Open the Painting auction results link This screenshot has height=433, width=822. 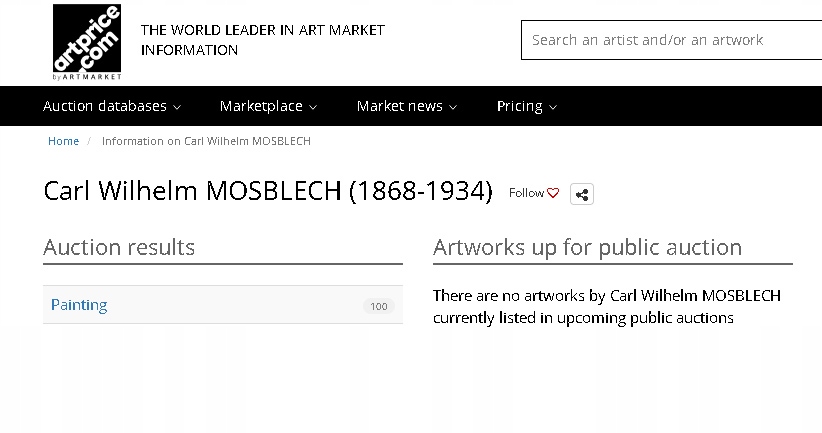tap(79, 305)
